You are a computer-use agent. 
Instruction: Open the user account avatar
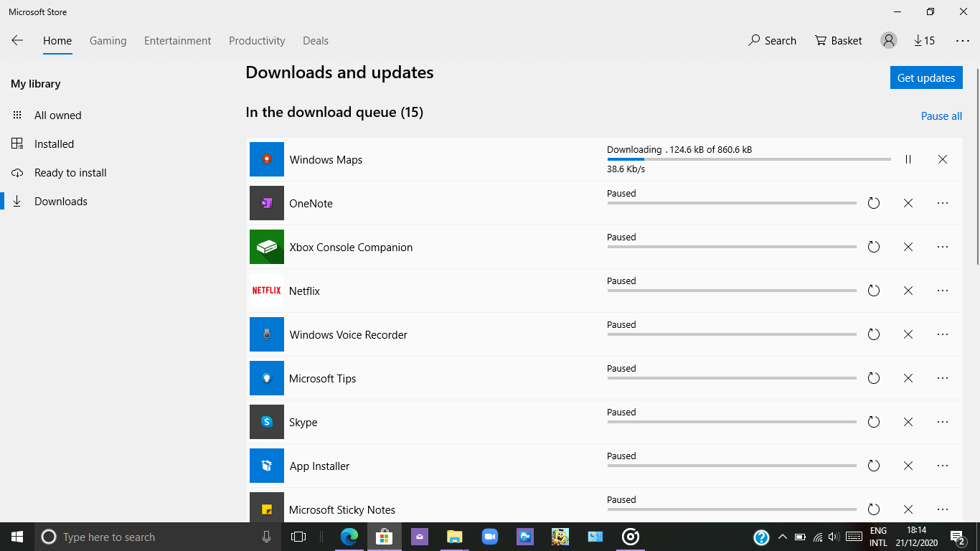pos(889,41)
